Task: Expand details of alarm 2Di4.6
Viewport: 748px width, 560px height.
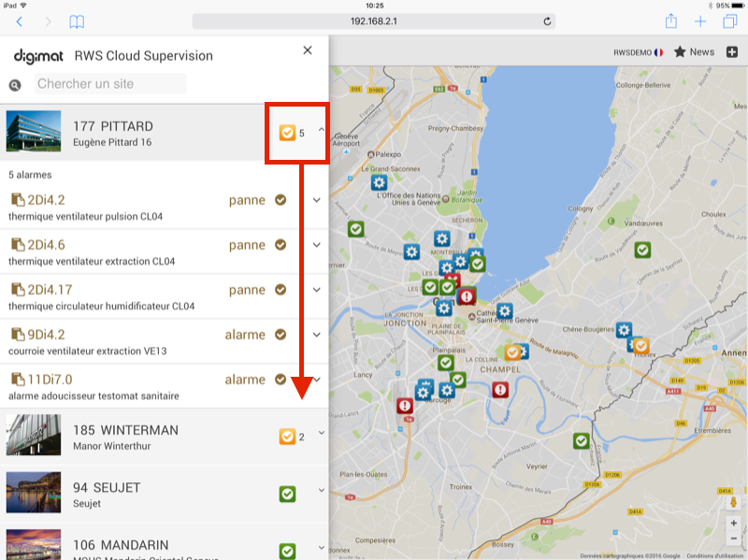Action: 317,245
